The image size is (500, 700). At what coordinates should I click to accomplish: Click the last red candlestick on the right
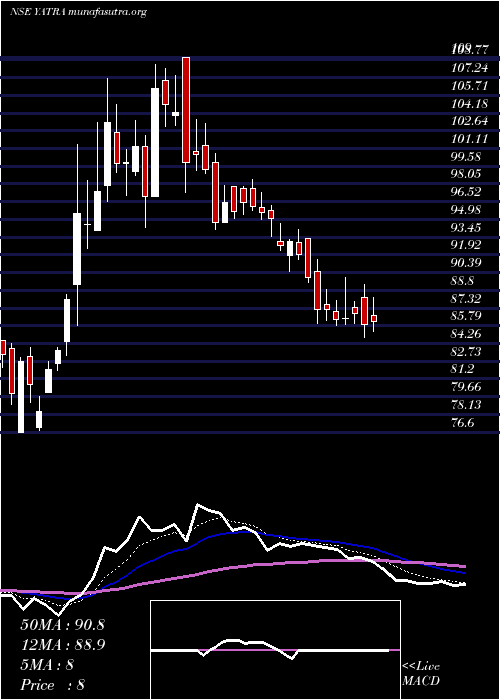pyautogui.click(x=374, y=318)
